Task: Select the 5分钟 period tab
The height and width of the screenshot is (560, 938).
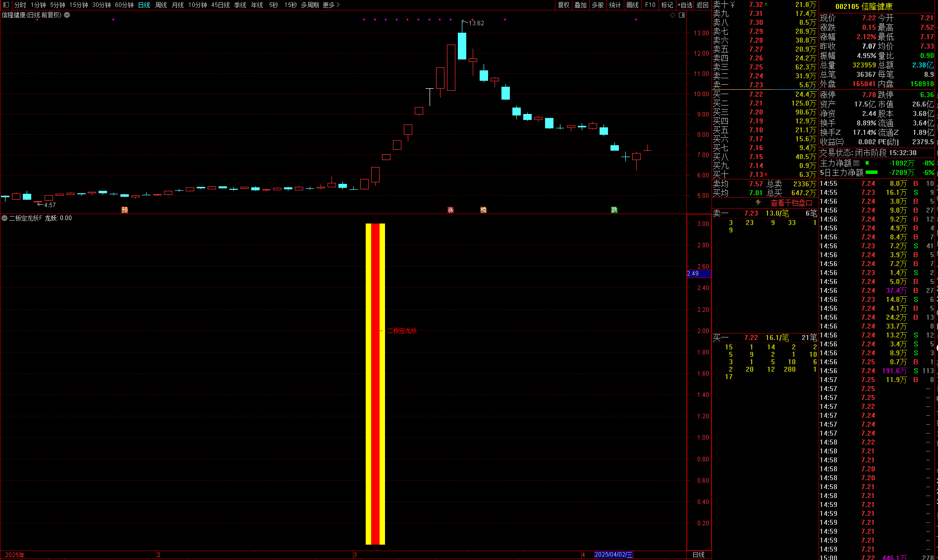Action: (x=57, y=5)
